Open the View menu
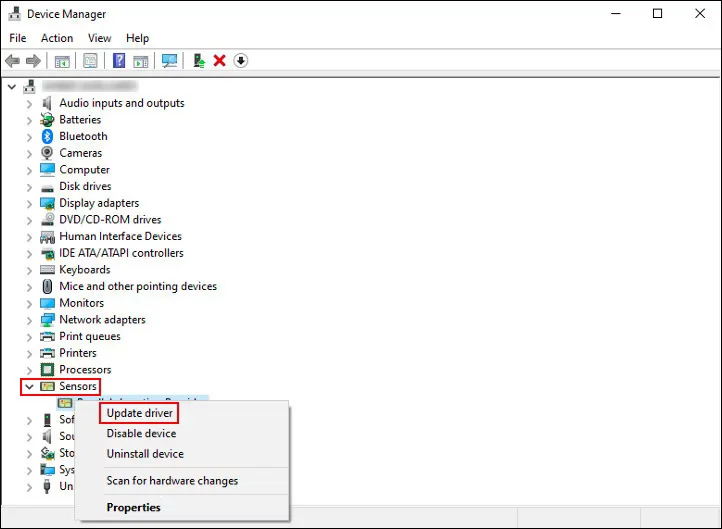This screenshot has width=722, height=529. click(100, 38)
